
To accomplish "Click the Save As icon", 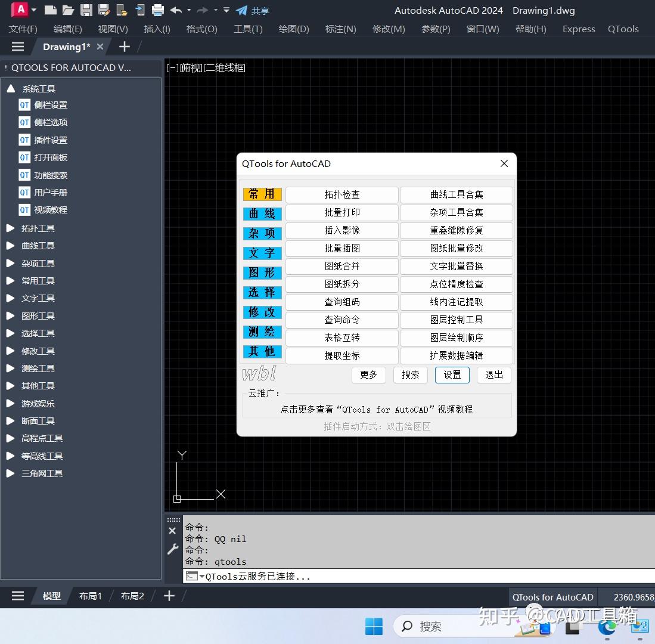I will (x=105, y=10).
